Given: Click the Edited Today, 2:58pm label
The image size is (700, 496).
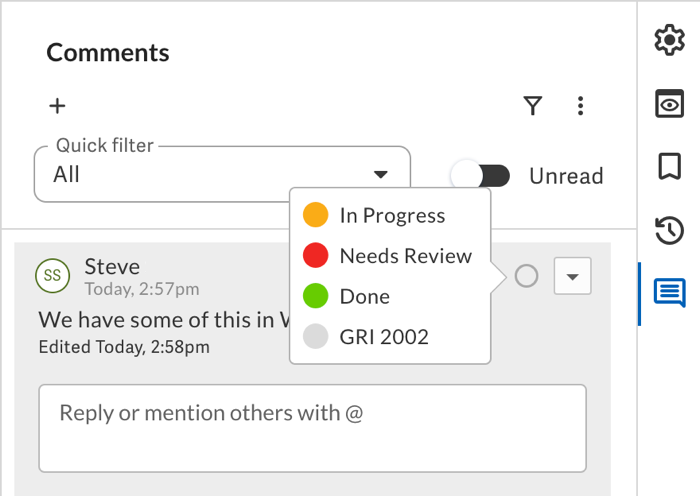Looking at the screenshot, I should 124,347.
